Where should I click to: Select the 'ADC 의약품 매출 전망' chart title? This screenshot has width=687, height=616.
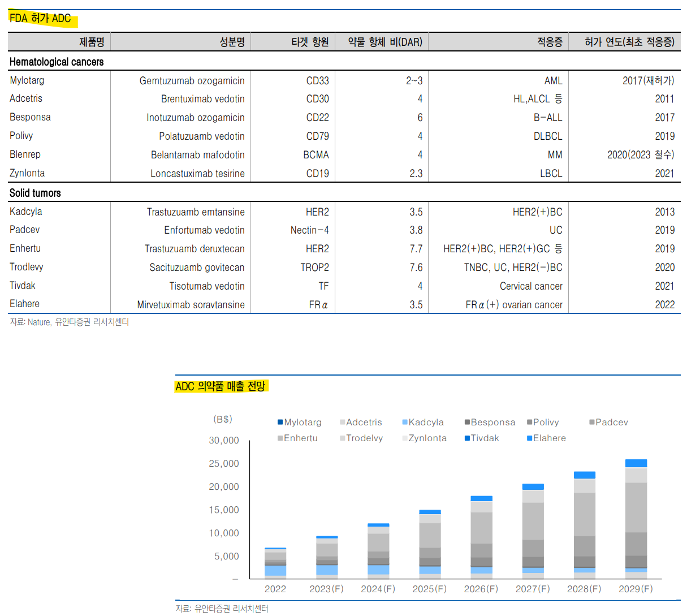tap(221, 386)
